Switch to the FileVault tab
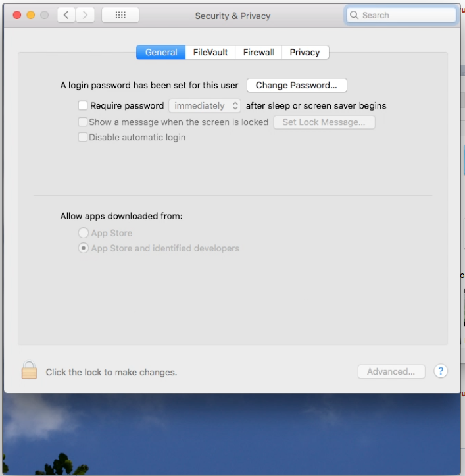 coord(210,52)
